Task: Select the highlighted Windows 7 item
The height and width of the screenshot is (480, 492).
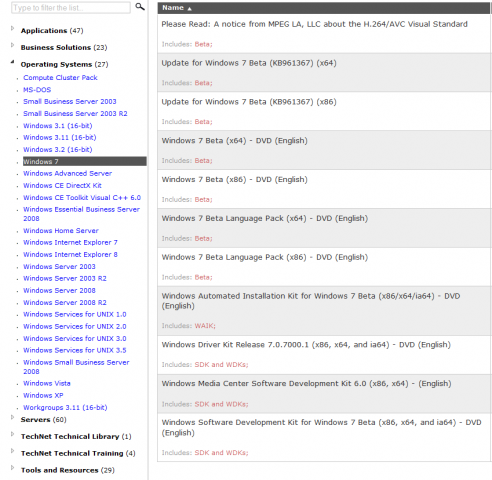Action: (85, 161)
